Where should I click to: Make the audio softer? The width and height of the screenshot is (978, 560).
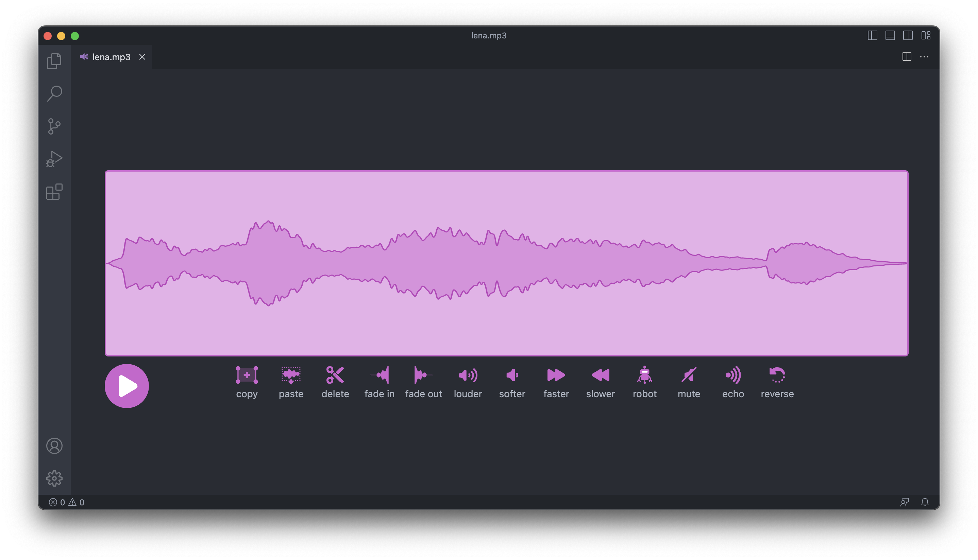click(x=512, y=375)
